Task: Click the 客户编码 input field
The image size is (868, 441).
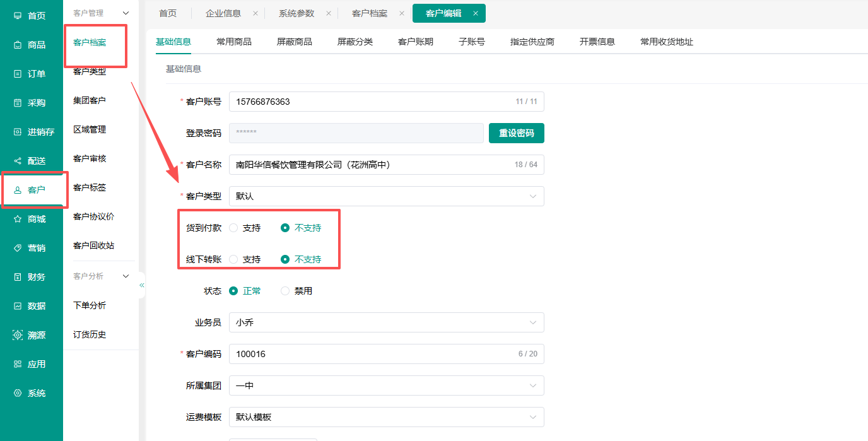Action: point(386,354)
